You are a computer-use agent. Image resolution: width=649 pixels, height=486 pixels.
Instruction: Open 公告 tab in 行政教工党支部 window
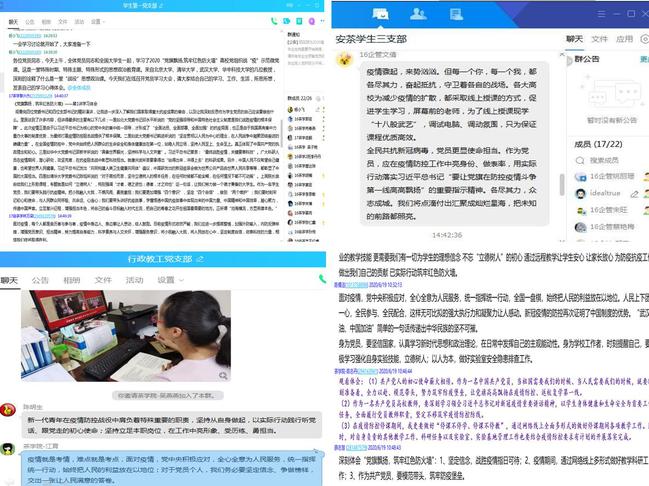(x=41, y=281)
